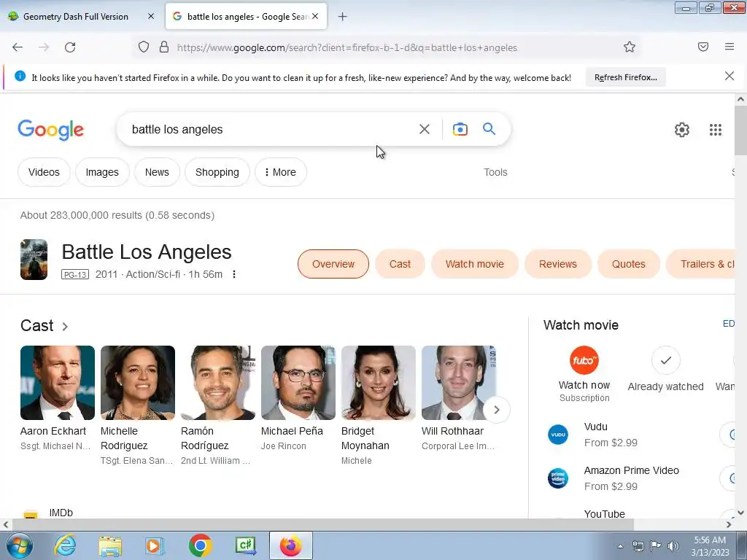
Task: Open the Google apps grid
Action: [x=716, y=130]
